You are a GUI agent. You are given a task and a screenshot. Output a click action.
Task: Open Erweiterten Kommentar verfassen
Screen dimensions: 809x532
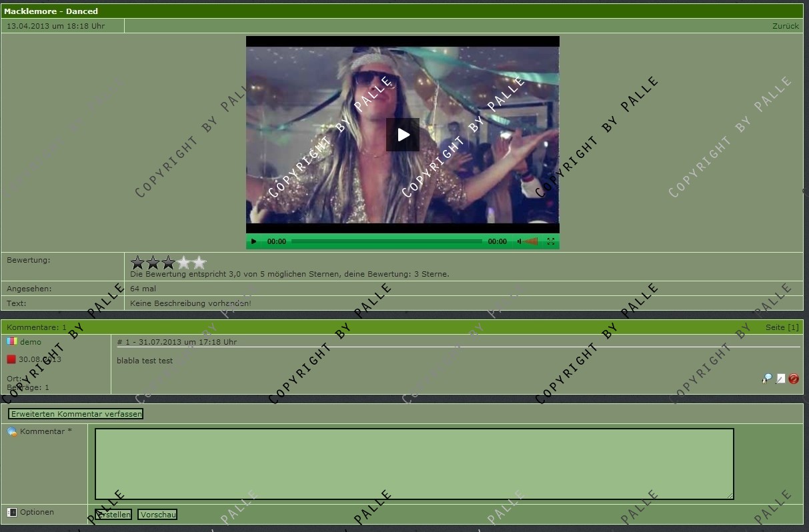tap(76, 414)
